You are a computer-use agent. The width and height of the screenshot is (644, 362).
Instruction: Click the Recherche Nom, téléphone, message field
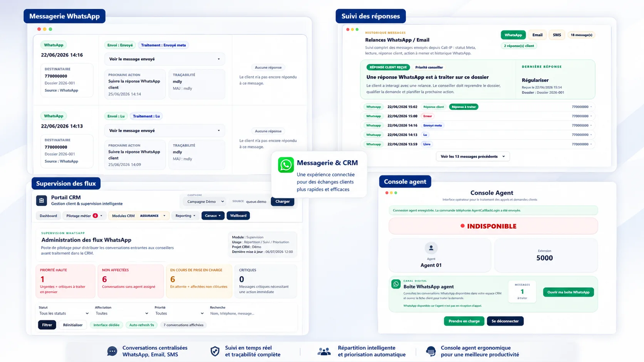click(x=252, y=314)
